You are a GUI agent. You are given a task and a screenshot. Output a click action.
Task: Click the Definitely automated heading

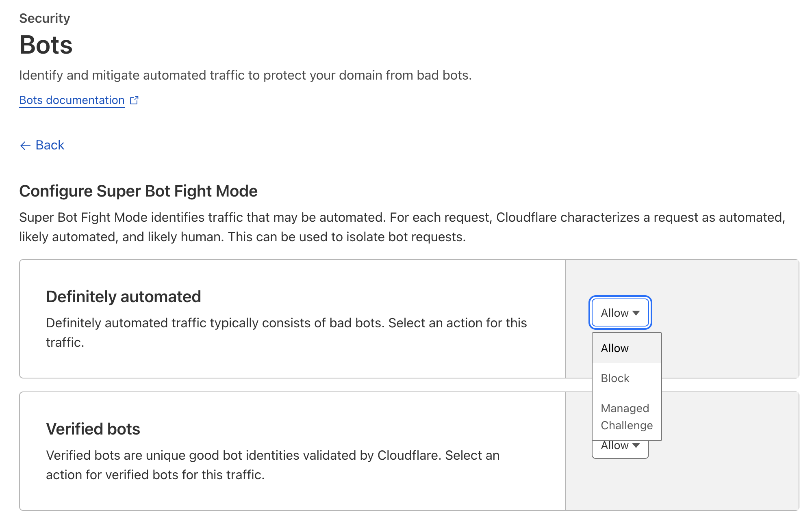pos(124,296)
